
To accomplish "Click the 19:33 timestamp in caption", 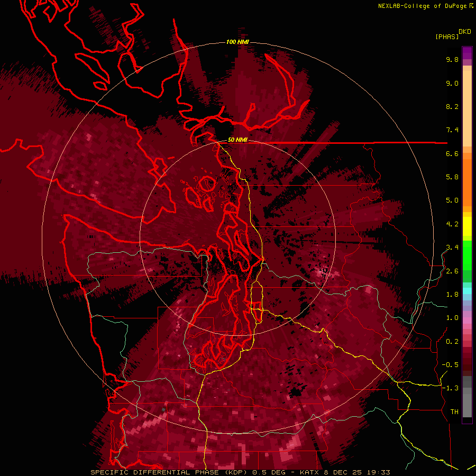I will click(379, 472).
